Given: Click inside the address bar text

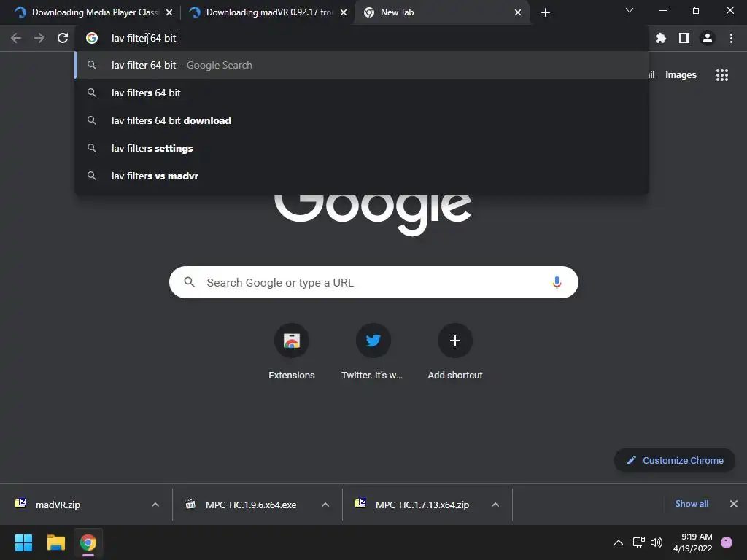Looking at the screenshot, I should 144,38.
